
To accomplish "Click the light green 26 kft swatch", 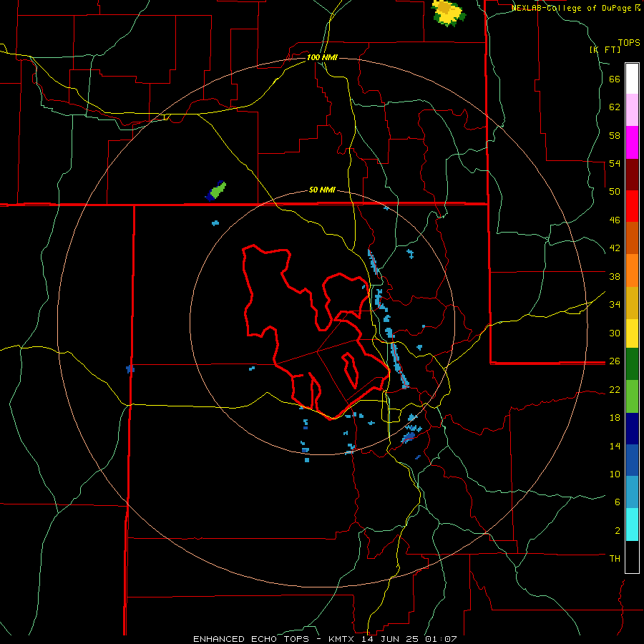I will point(632,396).
